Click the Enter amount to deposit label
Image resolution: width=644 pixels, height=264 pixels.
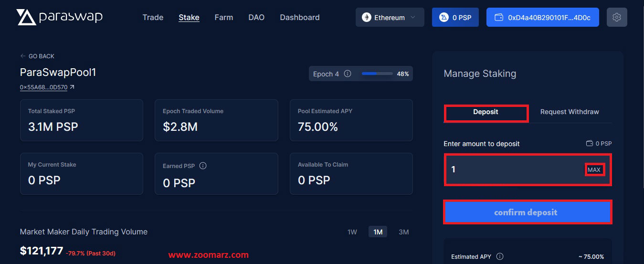pyautogui.click(x=482, y=143)
